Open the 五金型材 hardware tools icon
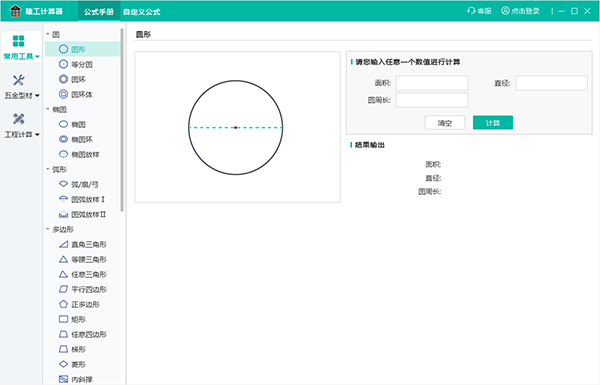 point(18,80)
